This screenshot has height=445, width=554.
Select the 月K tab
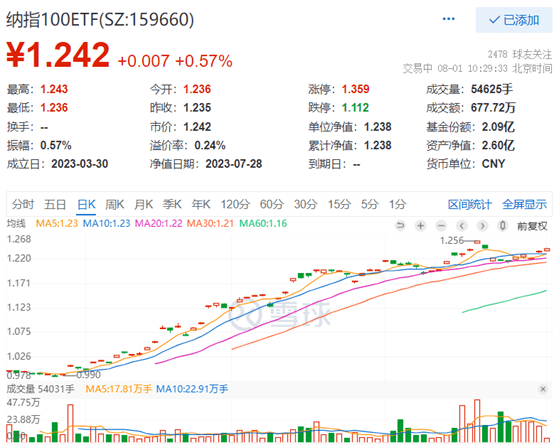tap(143, 204)
